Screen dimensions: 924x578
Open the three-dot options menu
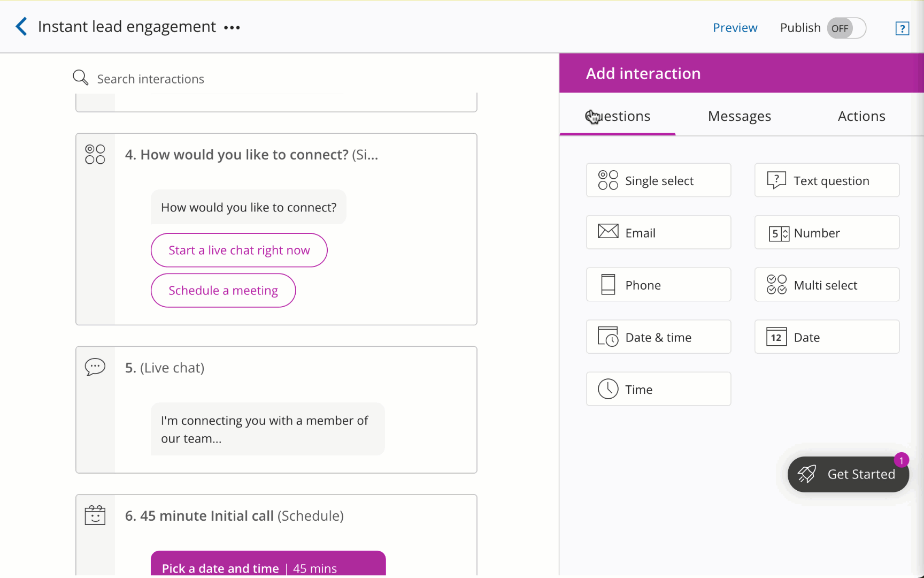(x=232, y=27)
